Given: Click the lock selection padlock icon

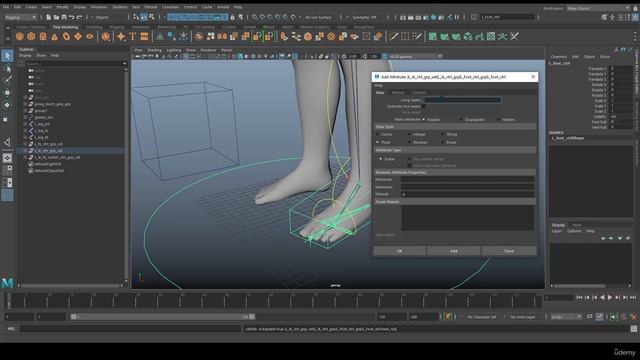Looking at the screenshot, I should [x=233, y=17].
